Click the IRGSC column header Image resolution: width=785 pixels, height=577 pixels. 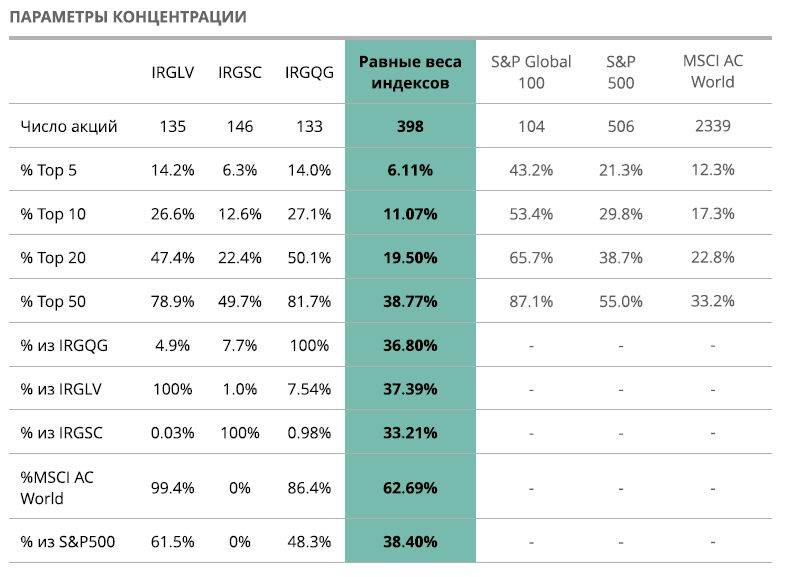[x=240, y=71]
